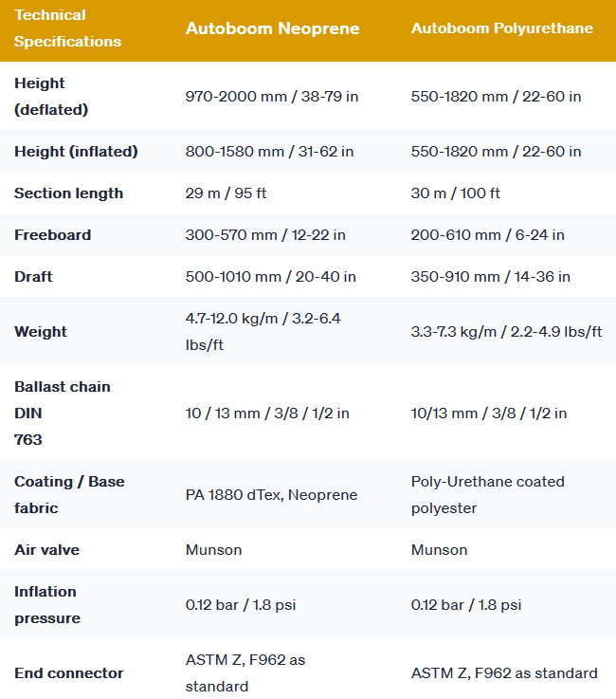Click the Weight row label
The width and height of the screenshot is (616, 699).
[41, 332]
